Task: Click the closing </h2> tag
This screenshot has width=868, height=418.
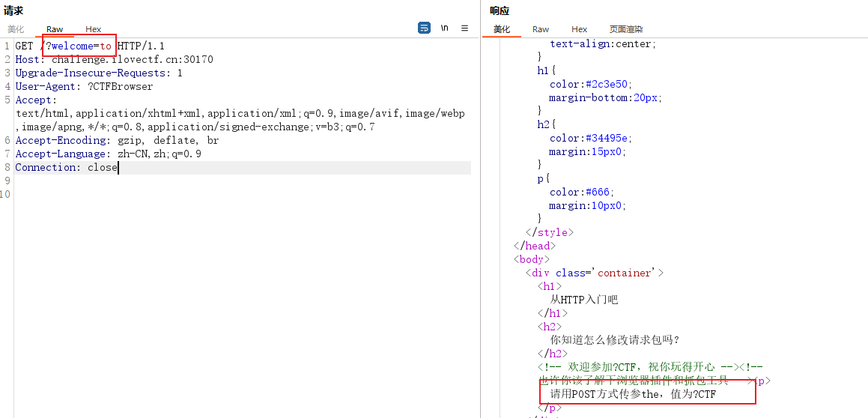Action: tap(553, 354)
